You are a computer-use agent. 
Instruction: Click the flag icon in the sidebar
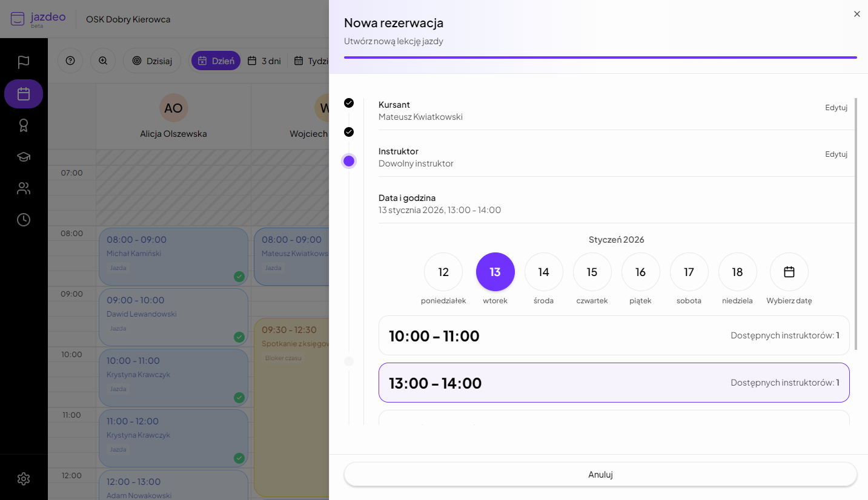click(x=24, y=62)
